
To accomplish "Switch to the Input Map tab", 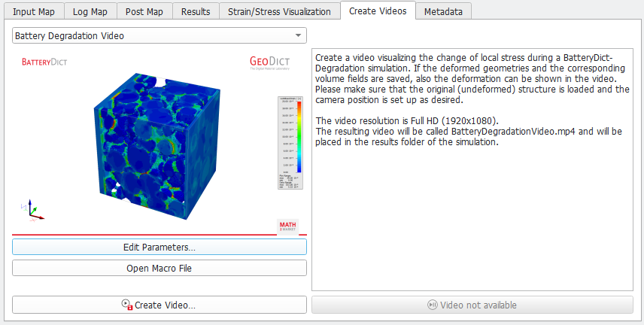I will 34,11.
